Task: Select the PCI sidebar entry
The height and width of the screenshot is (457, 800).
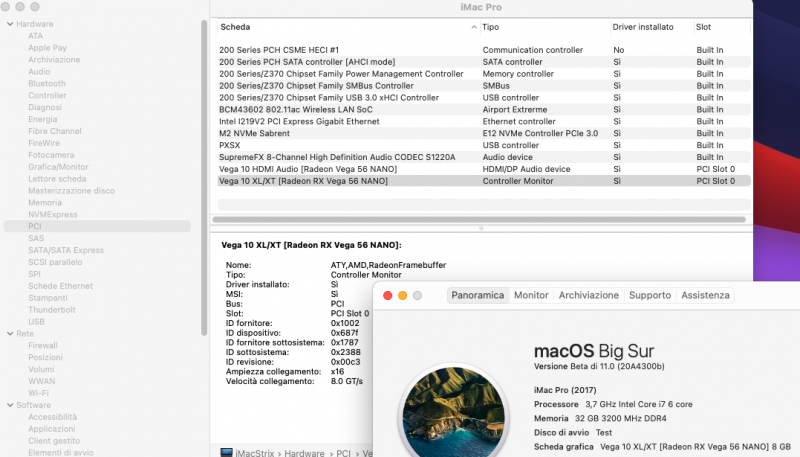Action: [97, 226]
